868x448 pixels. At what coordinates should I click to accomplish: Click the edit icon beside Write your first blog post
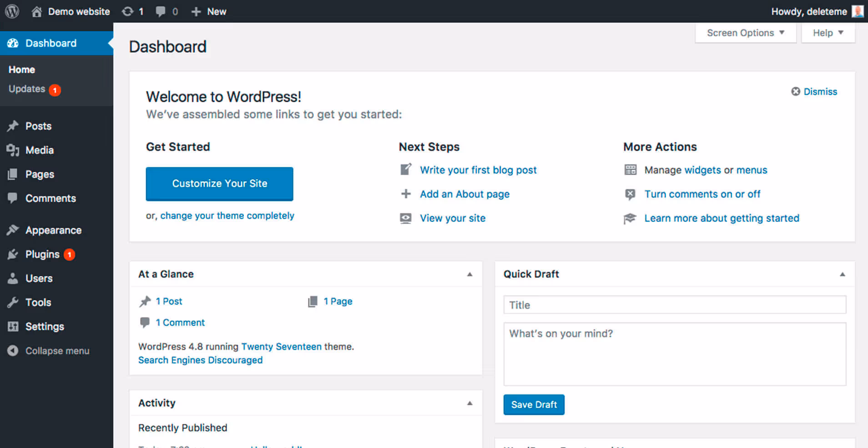pyautogui.click(x=406, y=170)
